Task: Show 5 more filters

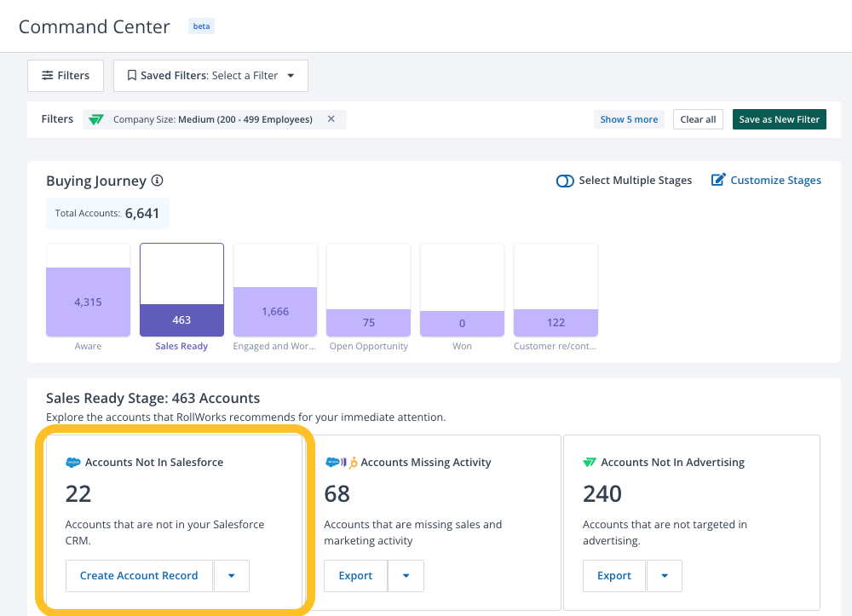Action: coord(629,119)
